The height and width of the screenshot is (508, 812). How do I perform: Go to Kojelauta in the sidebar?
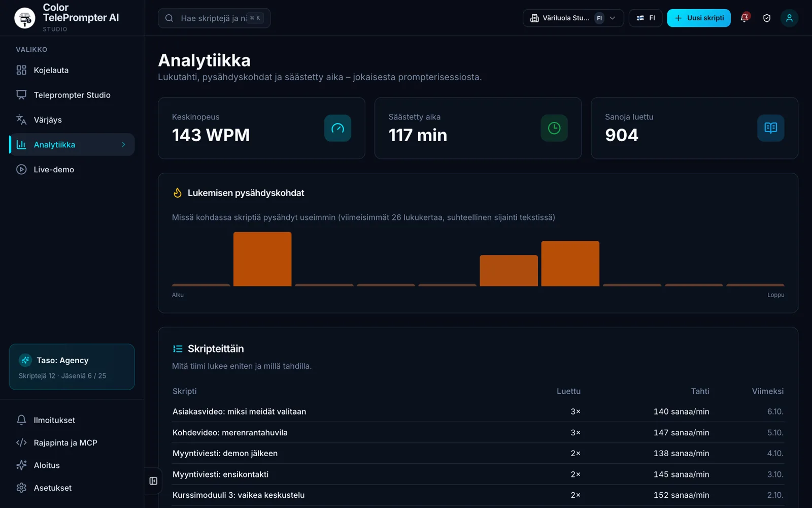[72, 70]
